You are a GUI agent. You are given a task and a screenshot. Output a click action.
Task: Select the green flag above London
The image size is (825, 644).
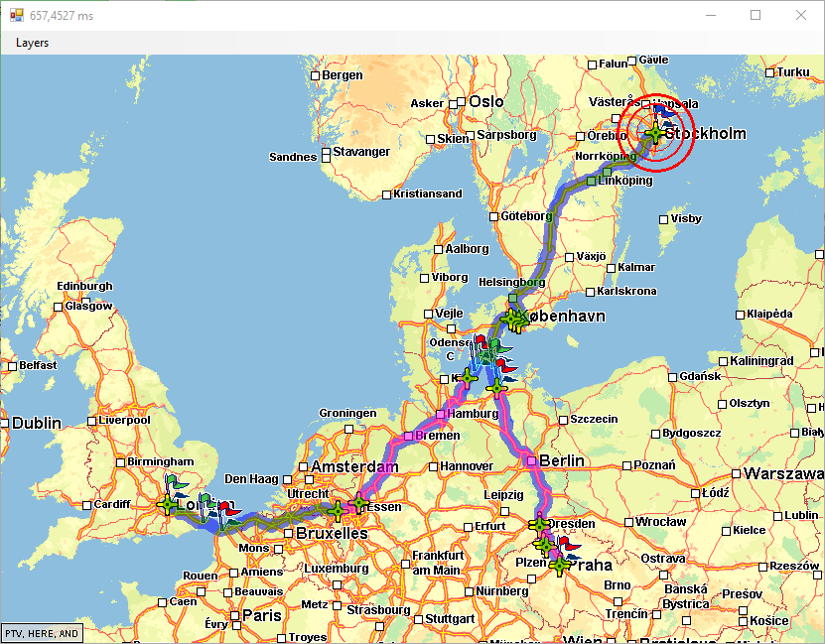coord(175,481)
